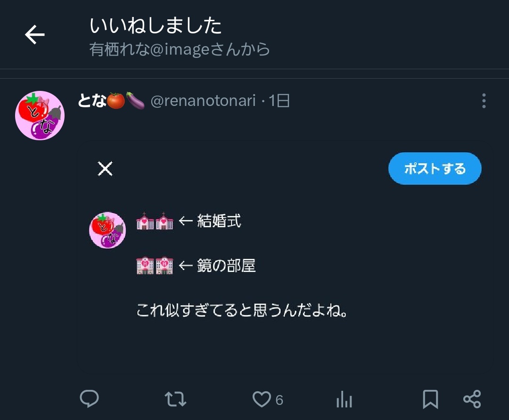Open the 1日 timestamp link
509x420 pixels.
pyautogui.click(x=279, y=101)
